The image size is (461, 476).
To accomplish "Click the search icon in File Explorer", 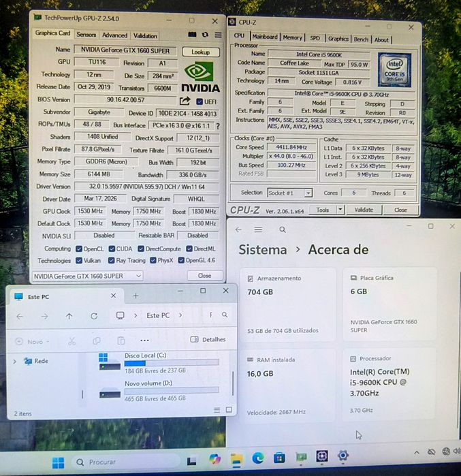I will (225, 315).
